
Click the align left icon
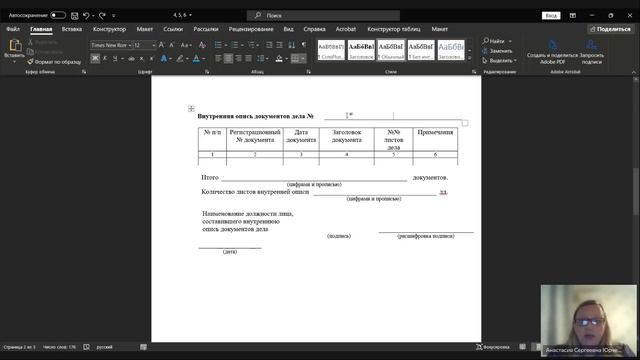[218, 59]
